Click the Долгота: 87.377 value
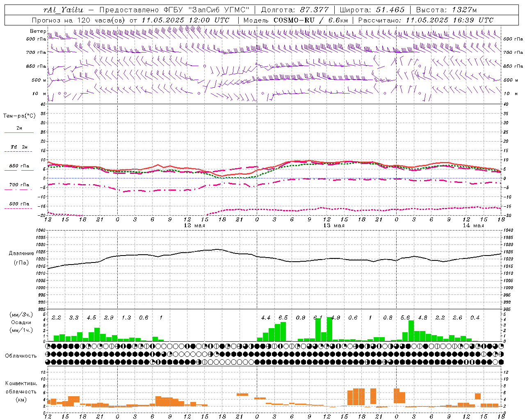The image size is (525, 420). pos(294,10)
